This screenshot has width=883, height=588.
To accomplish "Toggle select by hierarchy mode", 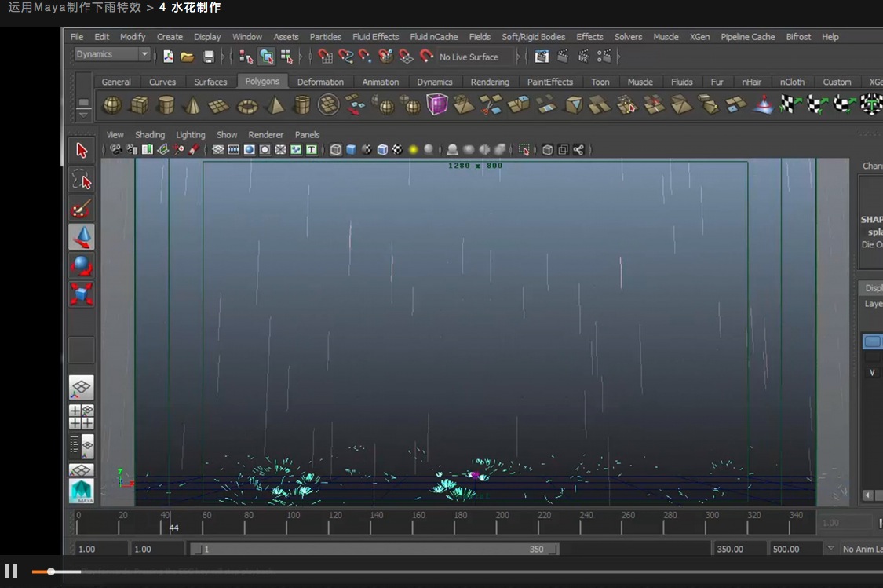I will [x=246, y=57].
